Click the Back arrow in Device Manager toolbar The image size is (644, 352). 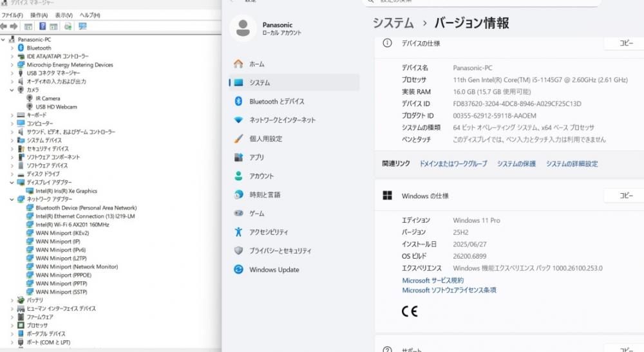(4, 26)
